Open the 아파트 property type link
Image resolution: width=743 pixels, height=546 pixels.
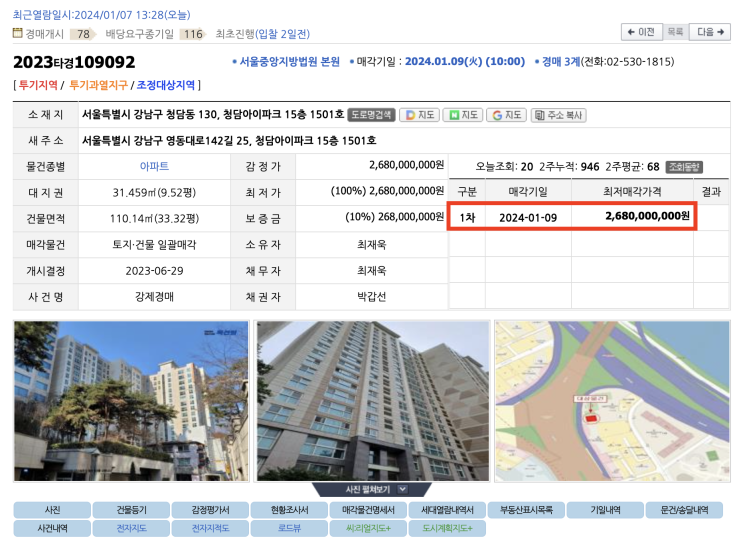click(x=154, y=166)
